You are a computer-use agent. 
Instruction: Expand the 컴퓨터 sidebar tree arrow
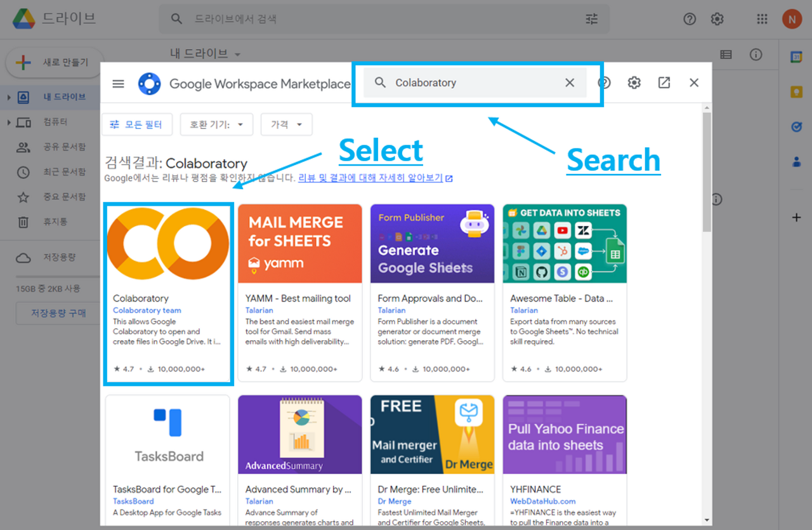point(9,122)
